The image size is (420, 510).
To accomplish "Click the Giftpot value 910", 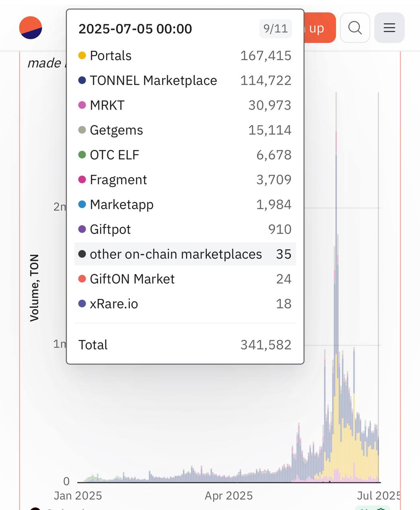I will [280, 229].
